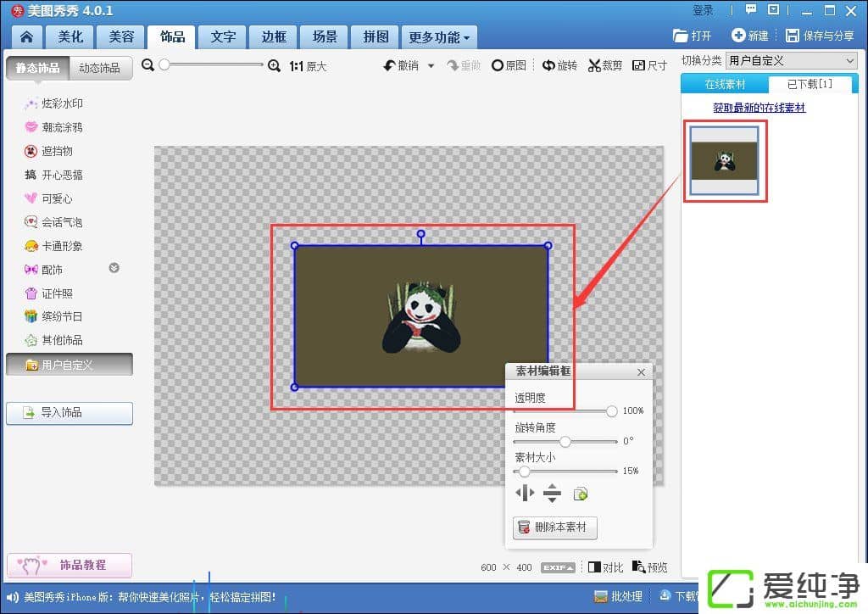Flip the material horizontally
The image size is (868, 614).
(x=526, y=494)
